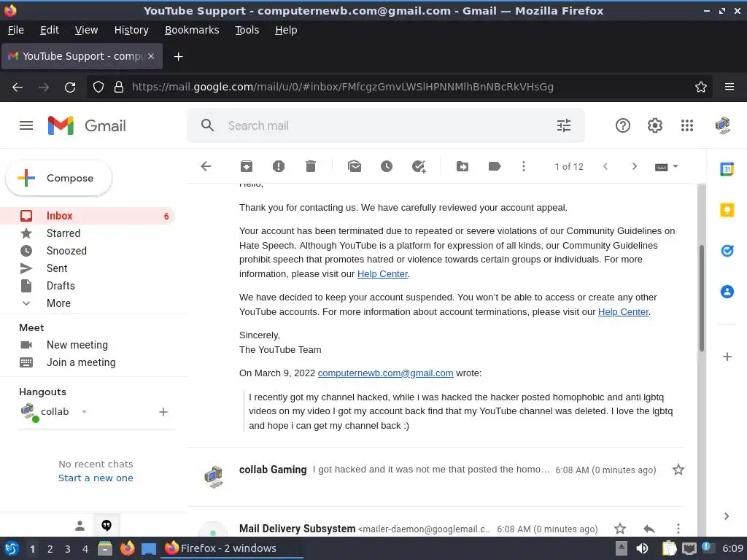Click the Compose button
The width and height of the screenshot is (747, 560).
58,178
